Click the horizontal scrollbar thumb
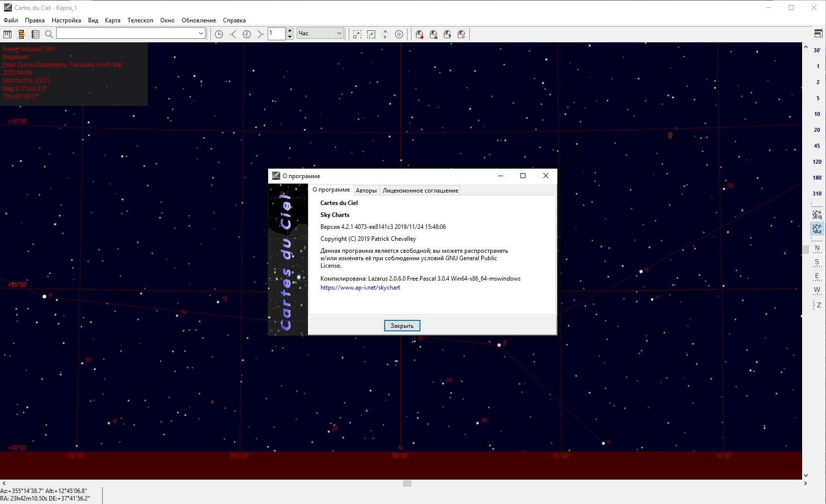This screenshot has width=826, height=504. [x=407, y=483]
